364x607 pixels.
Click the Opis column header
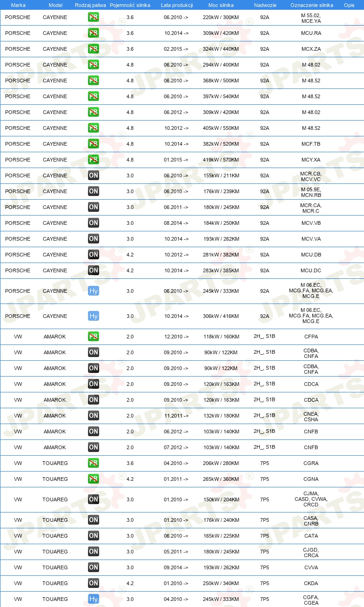tap(349, 5)
